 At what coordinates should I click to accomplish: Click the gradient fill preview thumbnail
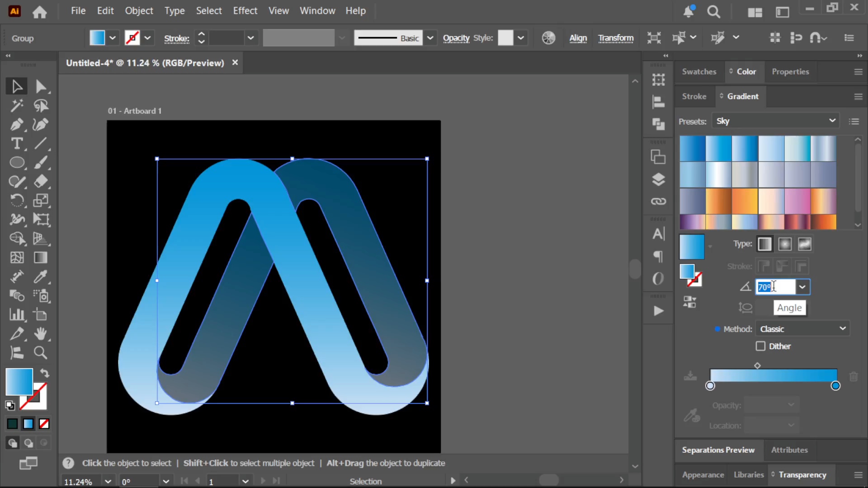pyautogui.click(x=692, y=247)
